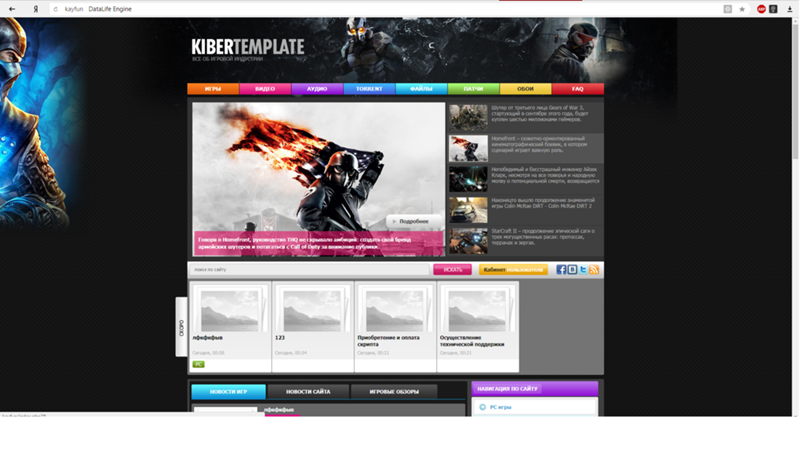Open the ОБОИ menu item

pos(526,89)
